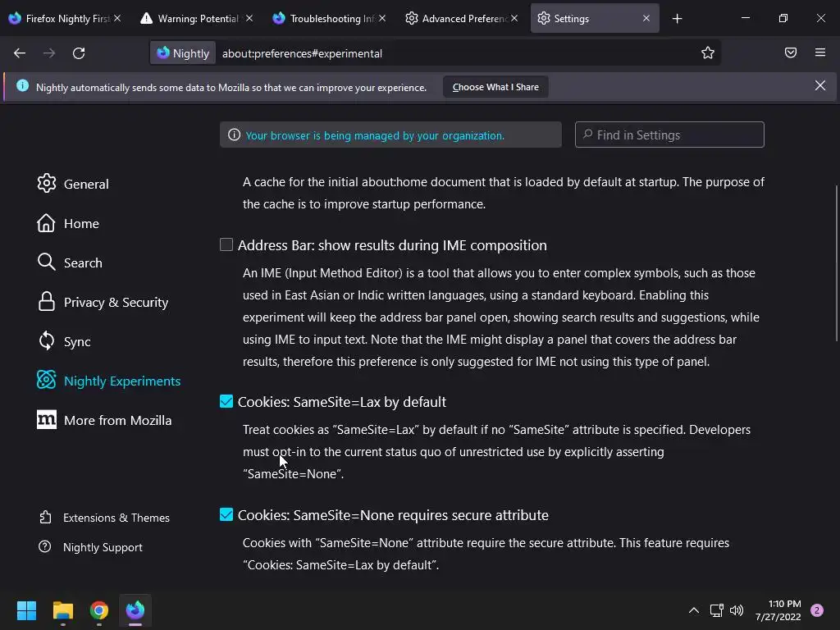The height and width of the screenshot is (630, 840).
Task: Open the Extensions & Themes link
Action: pos(116,518)
